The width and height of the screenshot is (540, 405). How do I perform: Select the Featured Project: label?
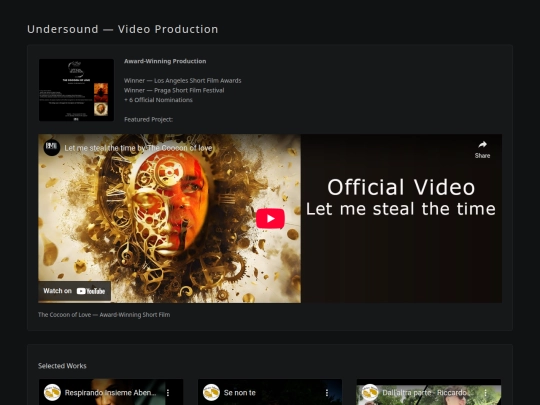point(148,120)
